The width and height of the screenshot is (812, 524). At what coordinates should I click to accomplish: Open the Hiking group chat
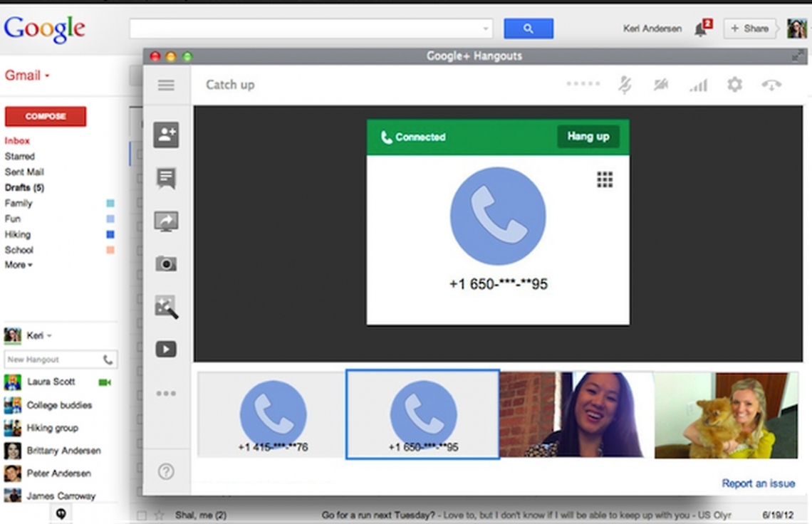tap(41, 428)
